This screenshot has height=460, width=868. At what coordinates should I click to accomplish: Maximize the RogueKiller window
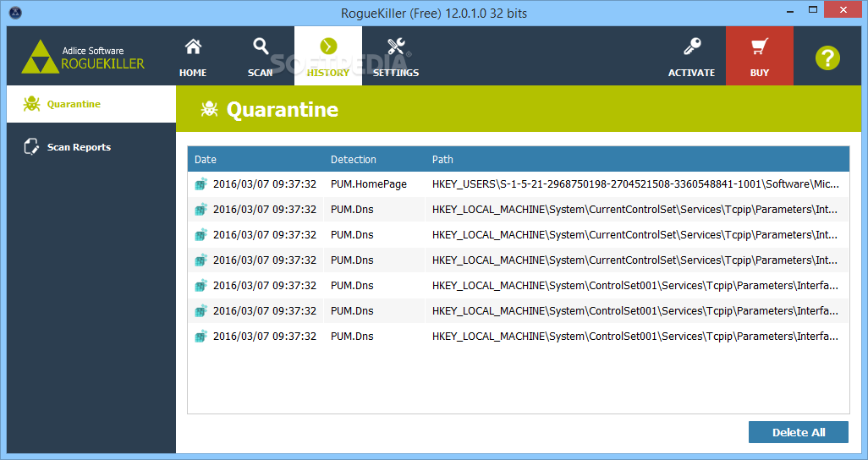click(x=813, y=10)
